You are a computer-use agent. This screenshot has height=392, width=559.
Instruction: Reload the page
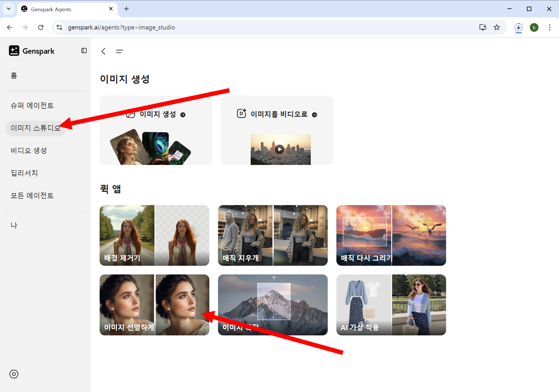[41, 27]
